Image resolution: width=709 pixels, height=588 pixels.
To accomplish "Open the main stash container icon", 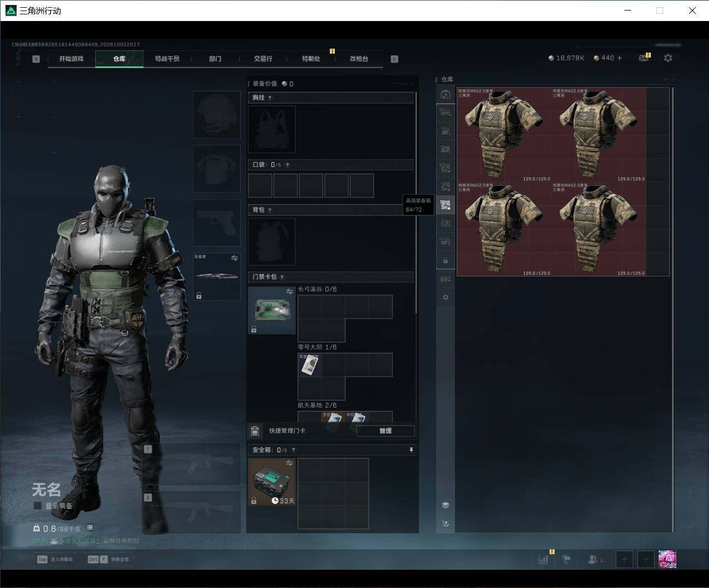I will (x=445, y=95).
